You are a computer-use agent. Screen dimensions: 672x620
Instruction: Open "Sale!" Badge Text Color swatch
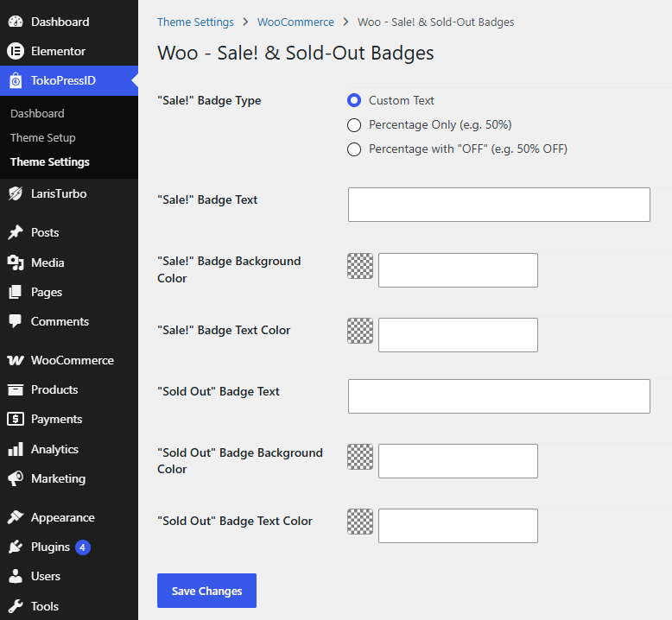(360, 331)
